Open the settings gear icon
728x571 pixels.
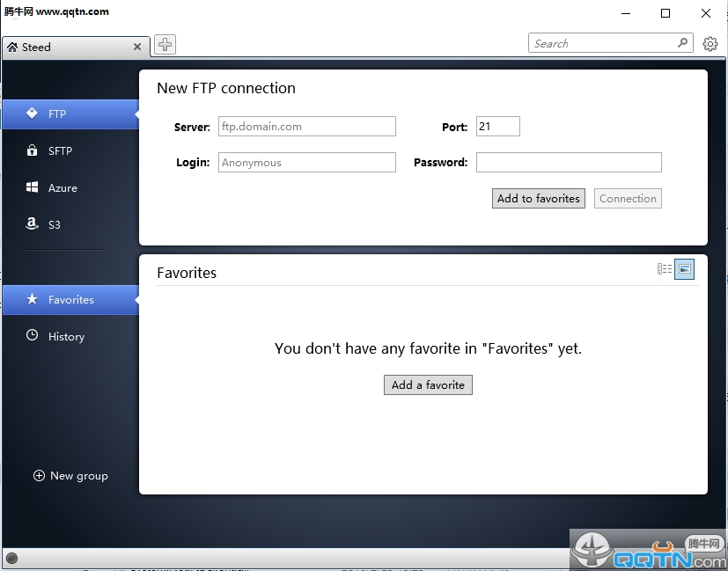(710, 43)
